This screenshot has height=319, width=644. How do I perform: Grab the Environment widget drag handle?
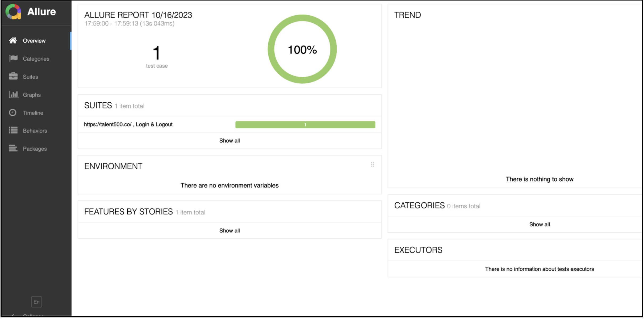(373, 165)
